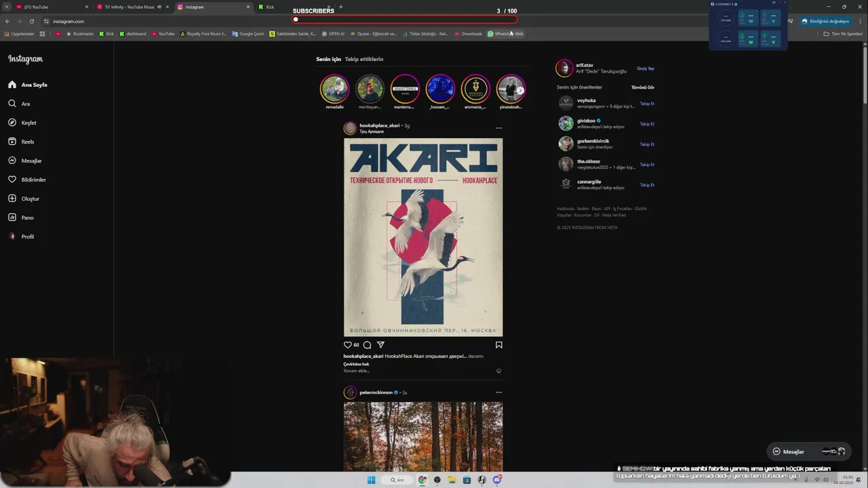Follow gorkemkivircik with Takip Et

click(x=648, y=144)
